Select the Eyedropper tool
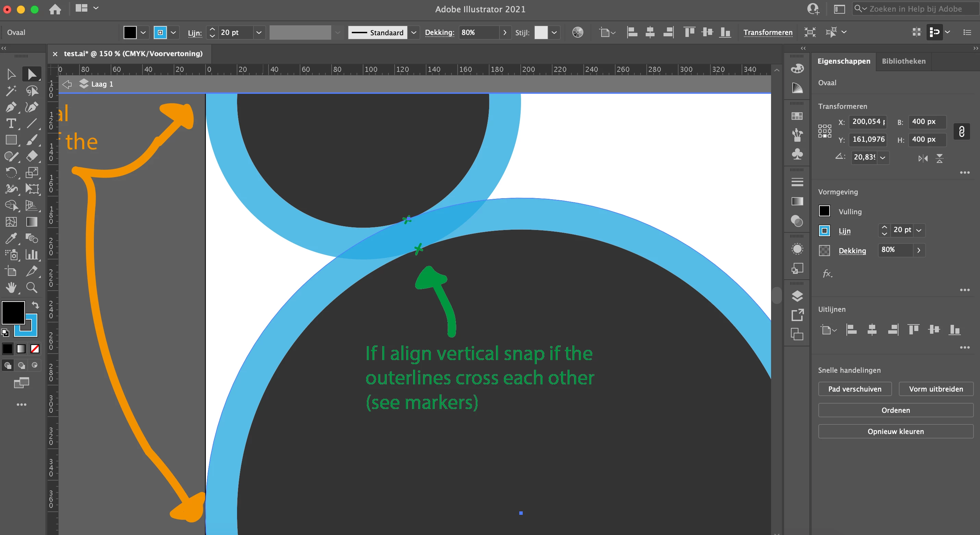This screenshot has height=535, width=980. pos(11,239)
